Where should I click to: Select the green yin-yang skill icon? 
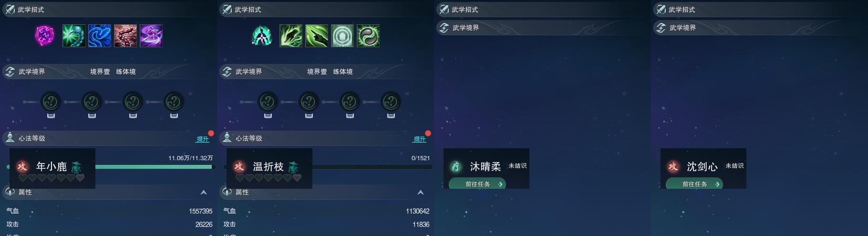click(368, 36)
